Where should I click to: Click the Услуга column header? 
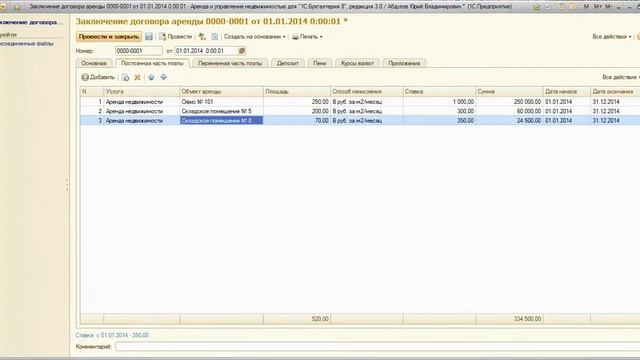(141, 91)
